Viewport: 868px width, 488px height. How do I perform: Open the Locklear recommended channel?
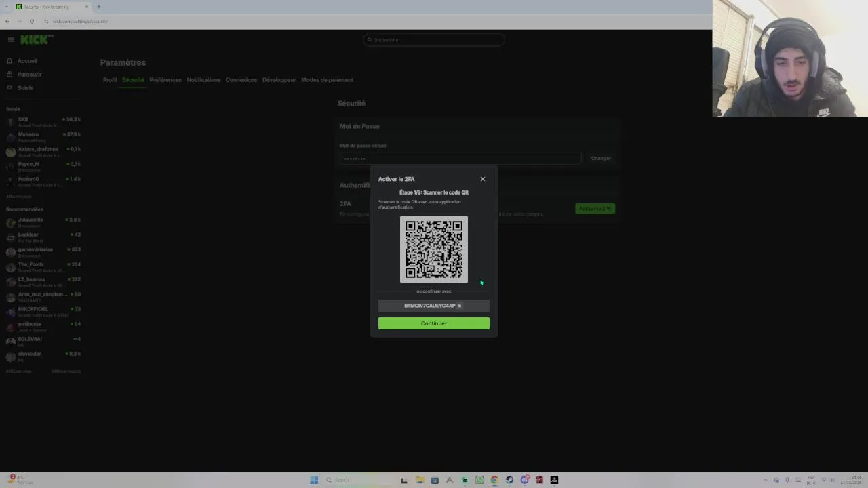click(43, 237)
